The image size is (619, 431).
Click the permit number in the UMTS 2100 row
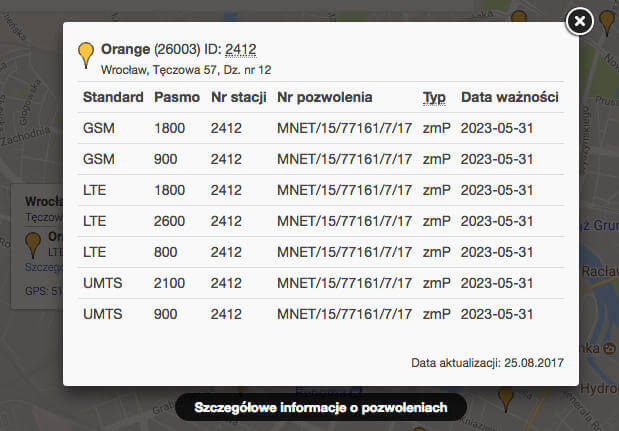[344, 283]
